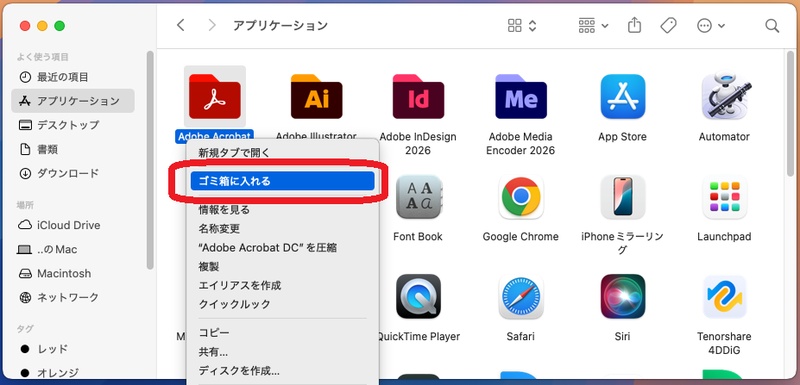Select the Adobe Acrobat folder icon

(x=214, y=96)
